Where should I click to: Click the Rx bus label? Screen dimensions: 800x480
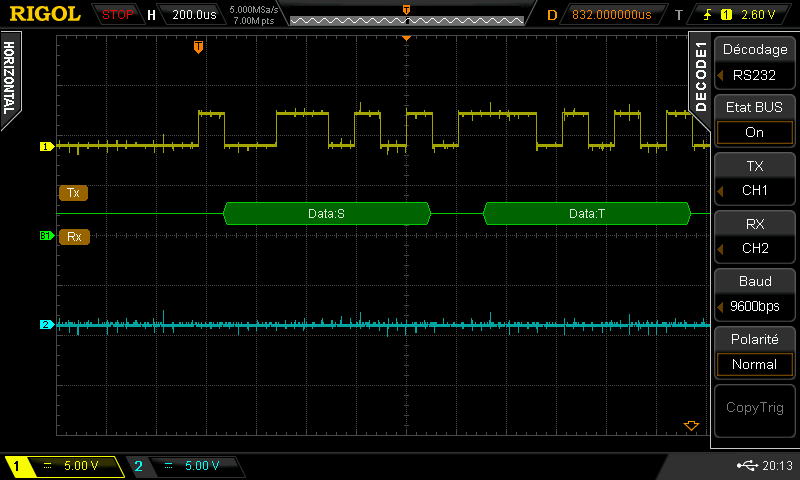click(74, 237)
